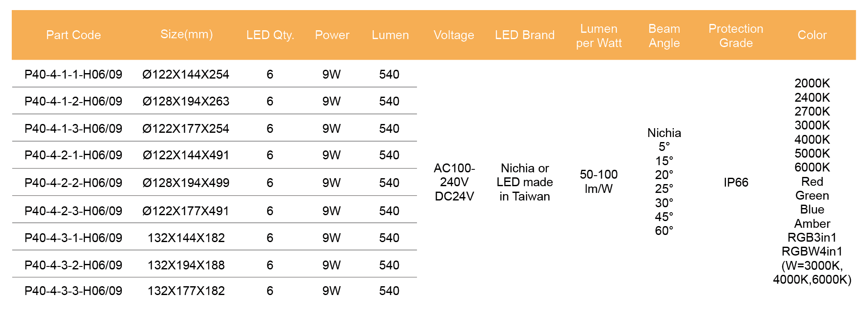868x311 pixels.
Task: Select part code P40-4-1-1-H06/09
Action: [73, 74]
